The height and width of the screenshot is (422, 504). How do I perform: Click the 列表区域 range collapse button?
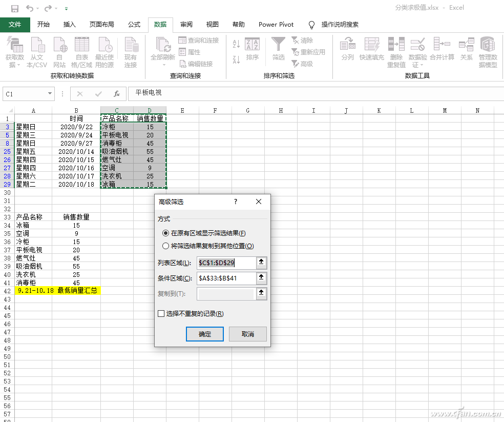(262, 263)
